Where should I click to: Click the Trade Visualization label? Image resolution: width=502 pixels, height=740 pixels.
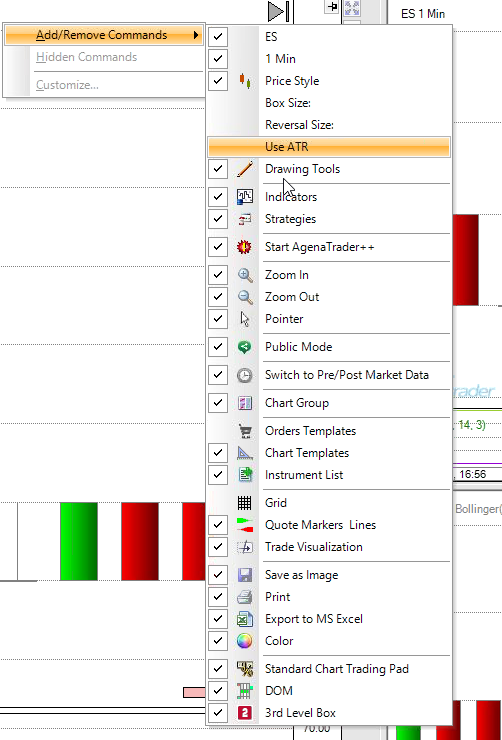[314, 547]
